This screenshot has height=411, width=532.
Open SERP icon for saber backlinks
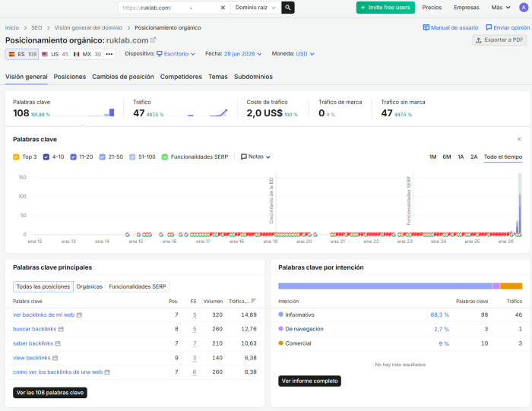[x=58, y=343]
